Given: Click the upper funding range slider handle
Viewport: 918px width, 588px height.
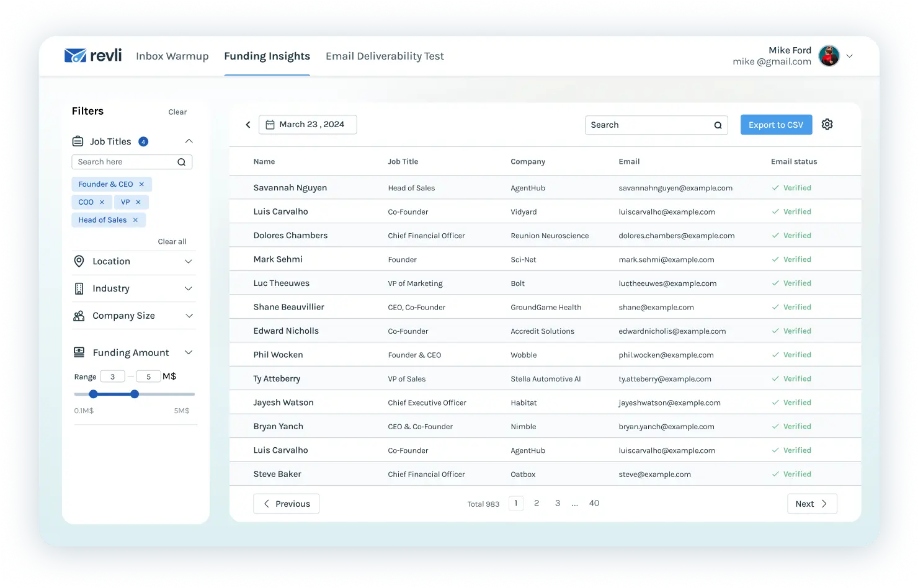Looking at the screenshot, I should (135, 394).
